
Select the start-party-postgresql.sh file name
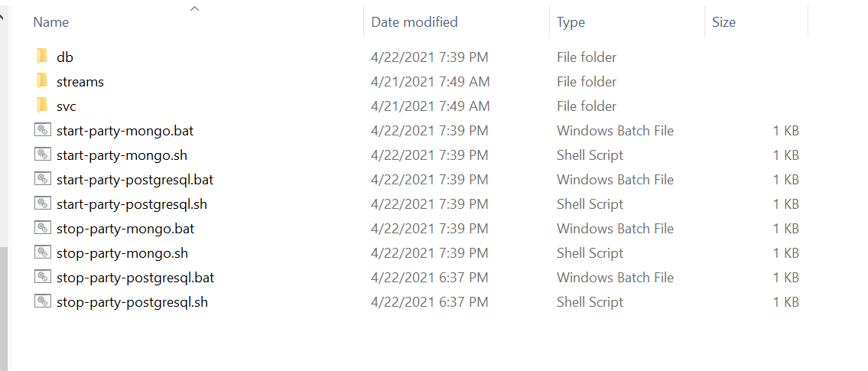(x=132, y=204)
